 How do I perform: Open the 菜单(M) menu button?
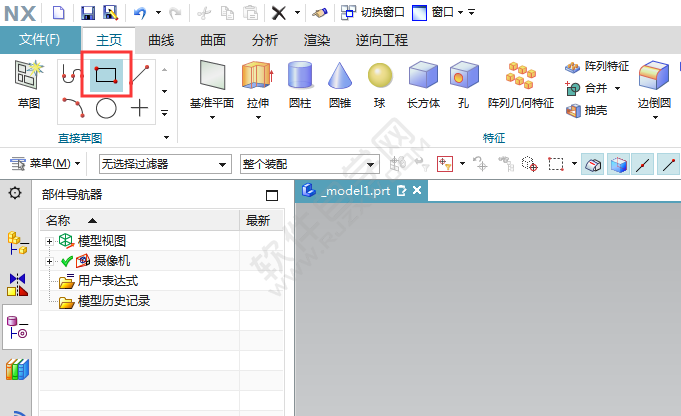click(45, 164)
